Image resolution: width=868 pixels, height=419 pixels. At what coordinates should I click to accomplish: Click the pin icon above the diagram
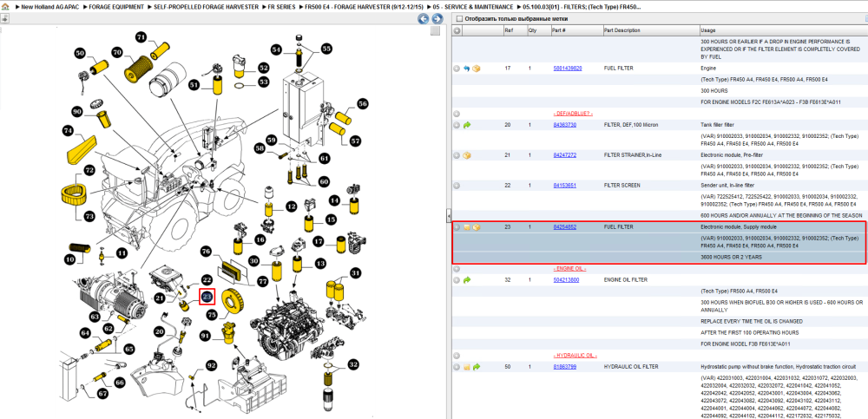(3, 18)
